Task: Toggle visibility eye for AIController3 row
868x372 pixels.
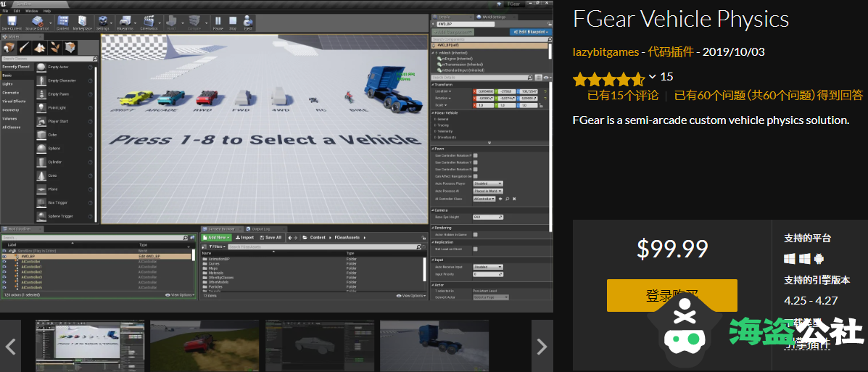Action: tap(4, 277)
